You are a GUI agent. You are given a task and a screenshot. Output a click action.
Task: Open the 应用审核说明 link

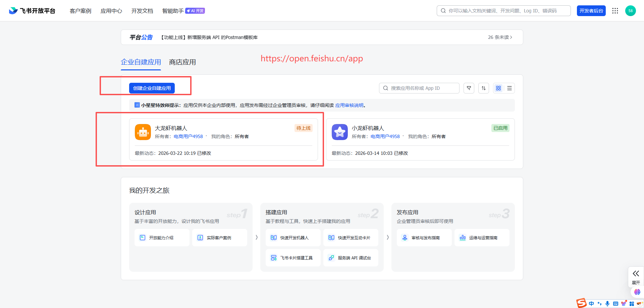[349, 105]
